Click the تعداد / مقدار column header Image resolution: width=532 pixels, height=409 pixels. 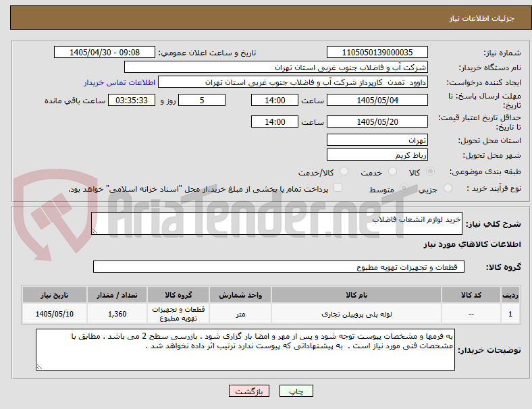[117, 295]
